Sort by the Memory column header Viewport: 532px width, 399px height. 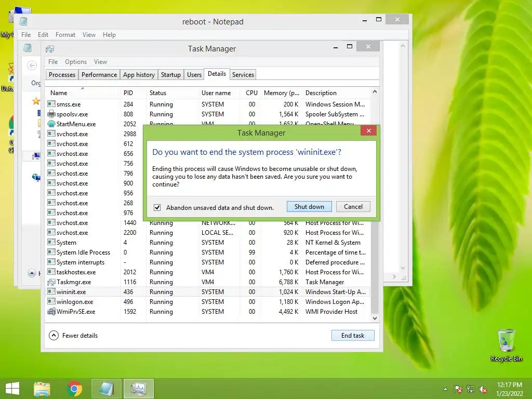[x=281, y=92]
